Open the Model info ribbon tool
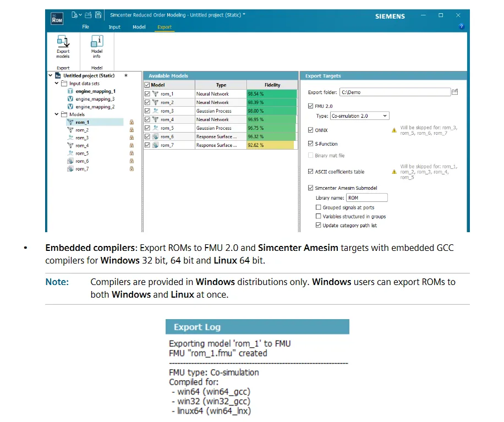The width and height of the screenshot is (504, 422). [x=97, y=47]
